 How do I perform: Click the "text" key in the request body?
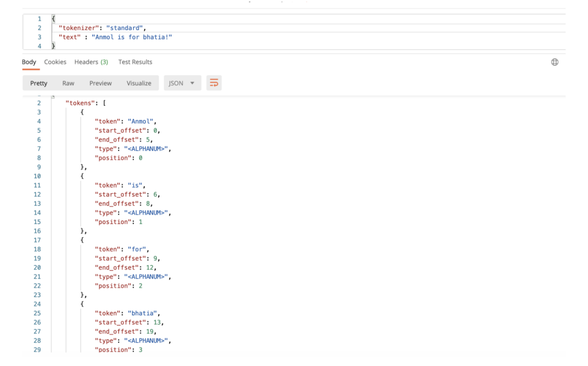70,37
